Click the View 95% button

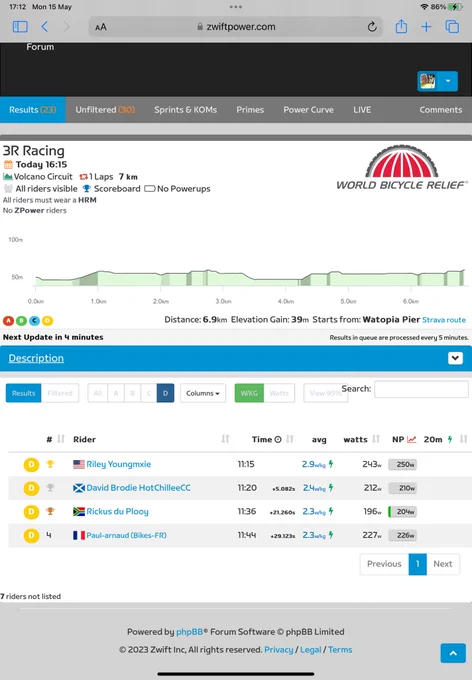click(325, 393)
